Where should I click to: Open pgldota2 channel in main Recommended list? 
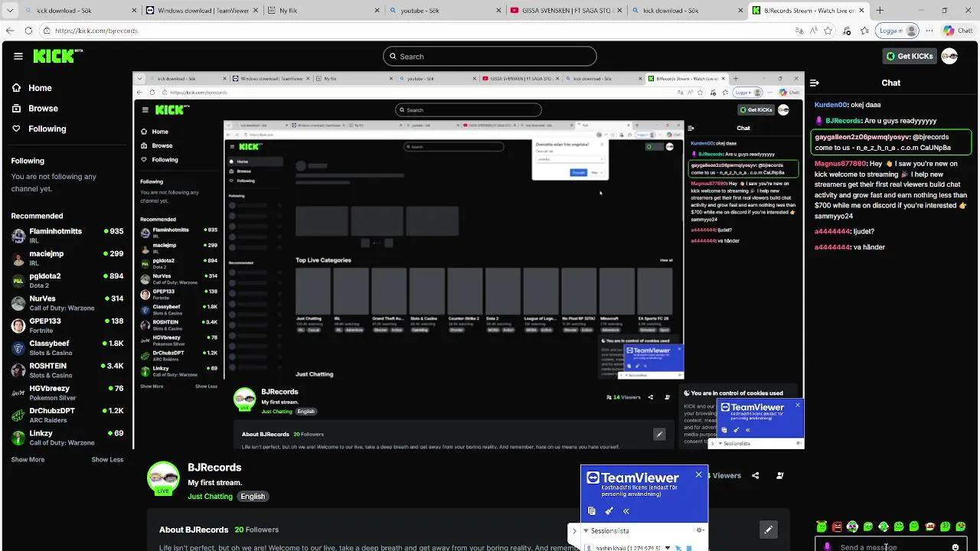click(67, 281)
